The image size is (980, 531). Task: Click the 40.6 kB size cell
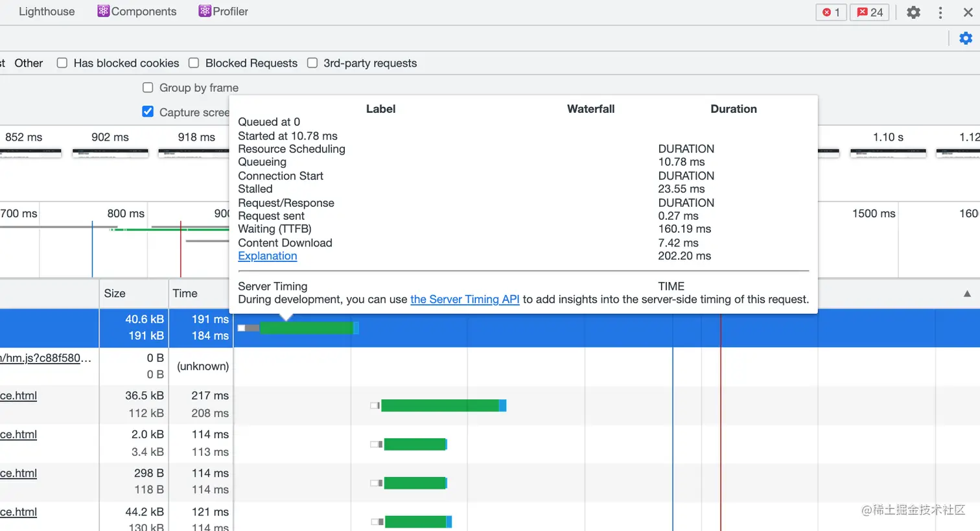(145, 320)
